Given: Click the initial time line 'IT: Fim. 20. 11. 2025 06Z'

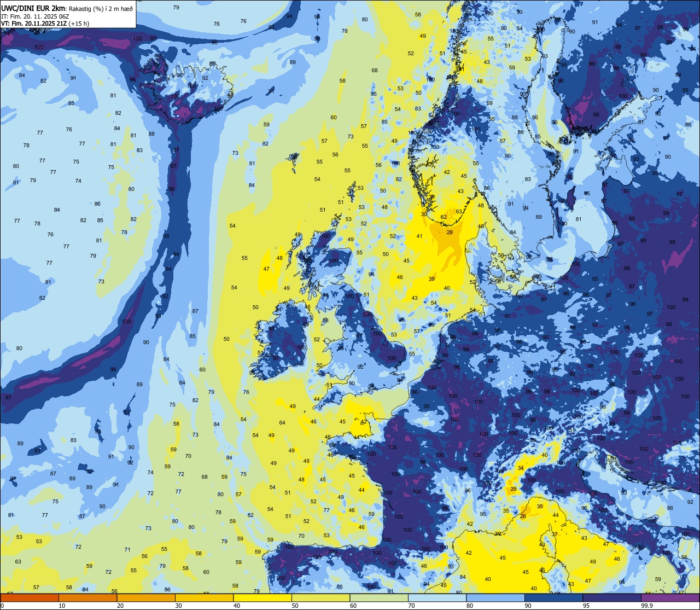Looking at the screenshot, I should [35, 16].
